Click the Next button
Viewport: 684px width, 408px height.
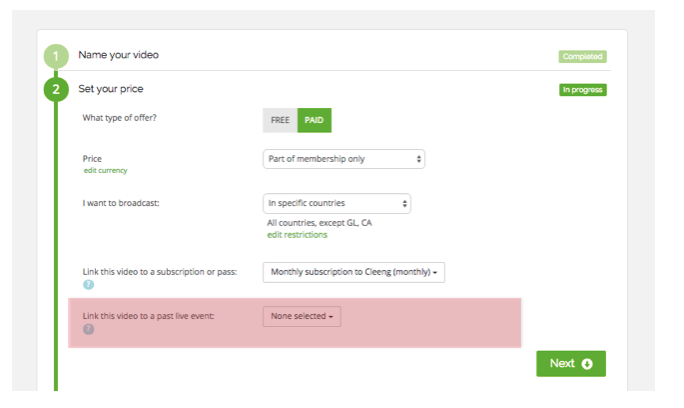(571, 363)
